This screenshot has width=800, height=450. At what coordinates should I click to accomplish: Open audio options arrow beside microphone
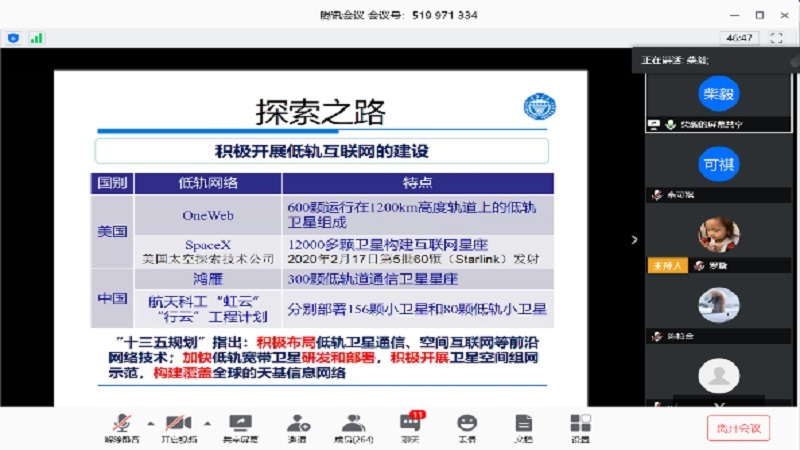click(151, 423)
